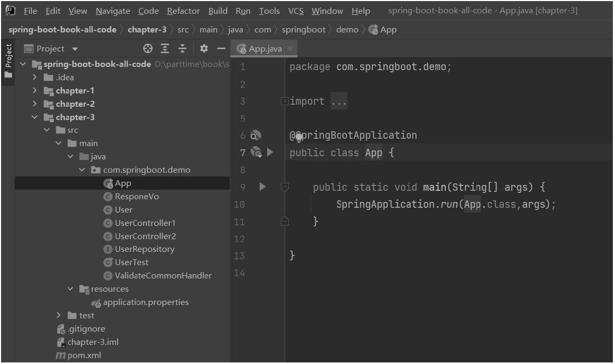Viewport: 615px width, 364px height.
Task: Open the VCS menu
Action: click(296, 11)
